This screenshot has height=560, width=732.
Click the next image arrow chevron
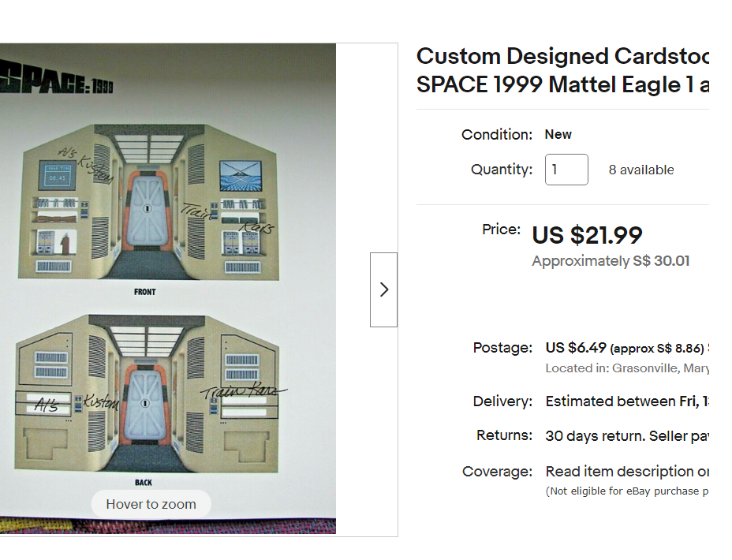click(x=383, y=289)
